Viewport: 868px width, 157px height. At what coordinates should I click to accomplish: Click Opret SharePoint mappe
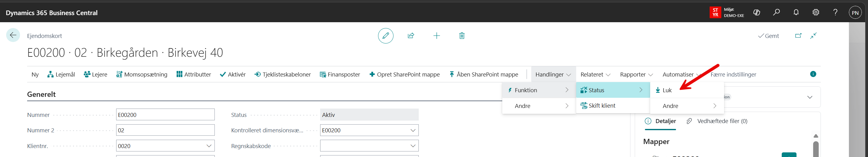coord(404,75)
